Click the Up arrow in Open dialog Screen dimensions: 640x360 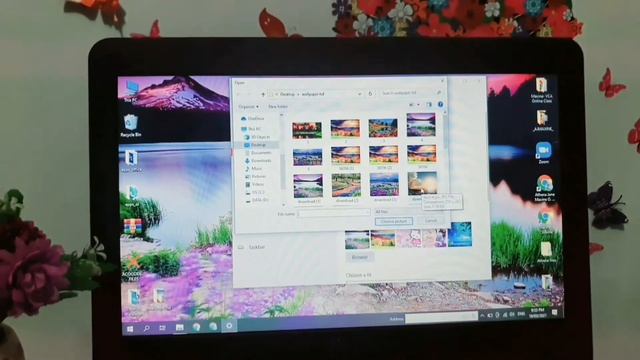(x=263, y=94)
